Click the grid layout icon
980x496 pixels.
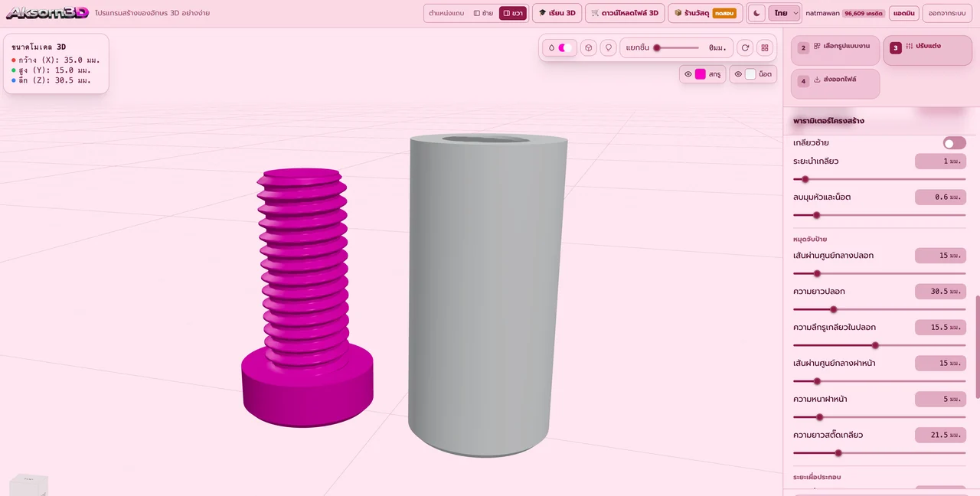764,47
